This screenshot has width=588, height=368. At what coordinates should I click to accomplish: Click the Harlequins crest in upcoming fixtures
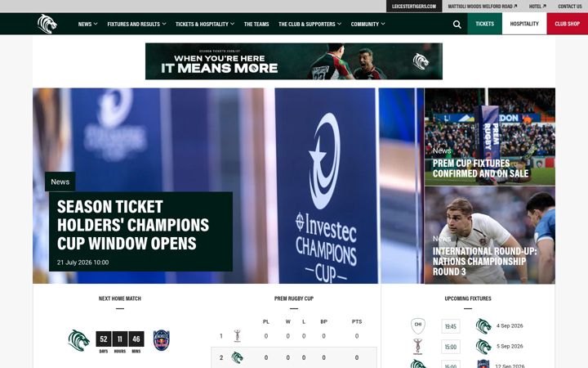tap(417, 346)
